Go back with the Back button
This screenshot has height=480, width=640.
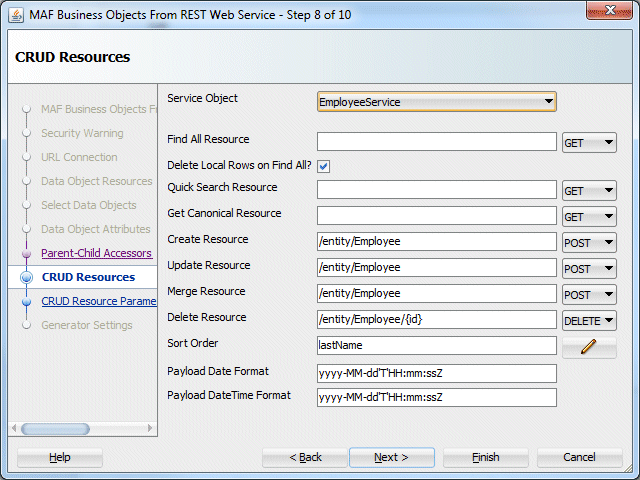pyautogui.click(x=305, y=458)
